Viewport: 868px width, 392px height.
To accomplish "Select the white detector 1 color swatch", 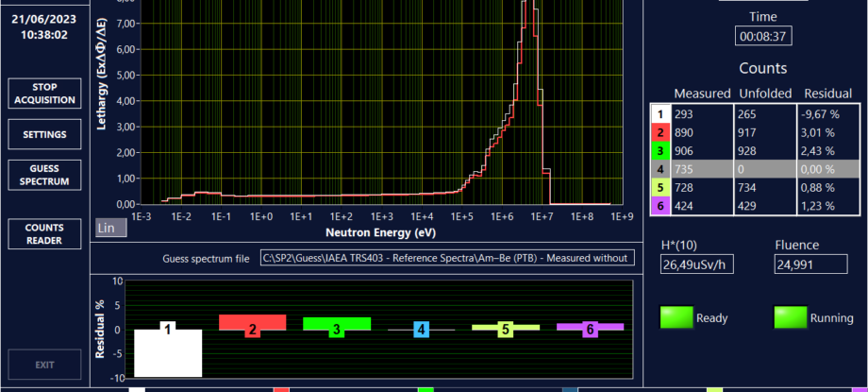I will pyautogui.click(x=659, y=114).
